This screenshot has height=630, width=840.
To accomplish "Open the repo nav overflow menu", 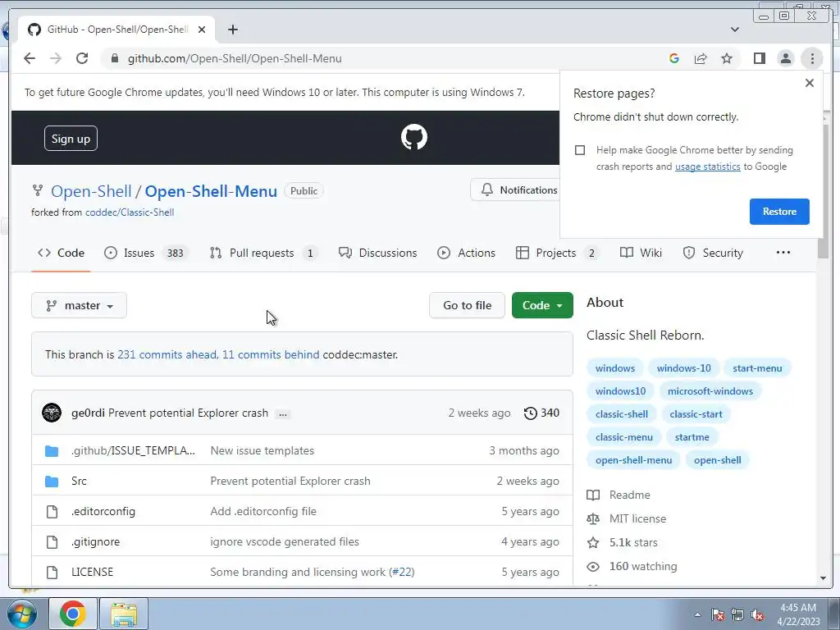I will point(783,253).
